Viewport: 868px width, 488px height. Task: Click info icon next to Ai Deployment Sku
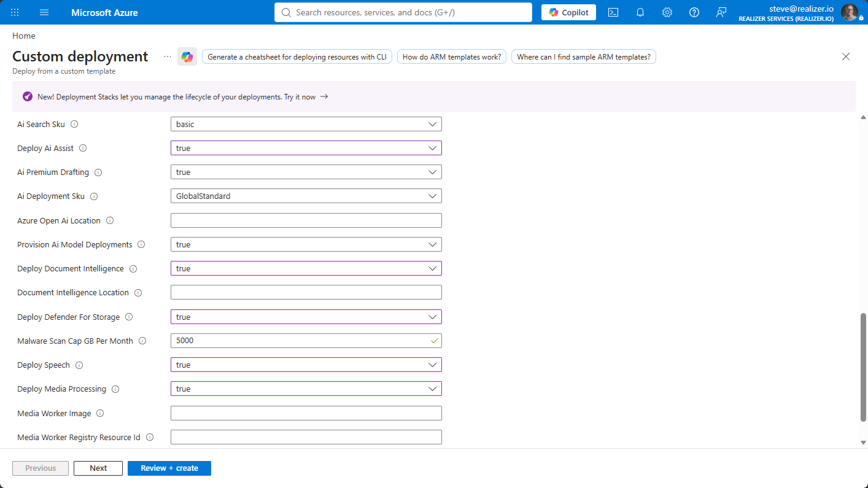click(x=94, y=196)
